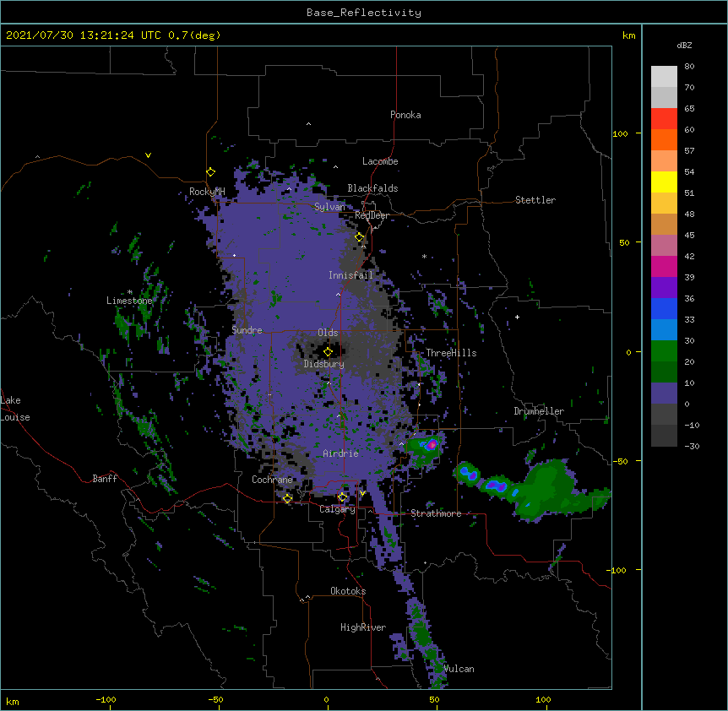Click the Didsbury town label
Viewport: 728px width, 711px height.
pos(324,364)
